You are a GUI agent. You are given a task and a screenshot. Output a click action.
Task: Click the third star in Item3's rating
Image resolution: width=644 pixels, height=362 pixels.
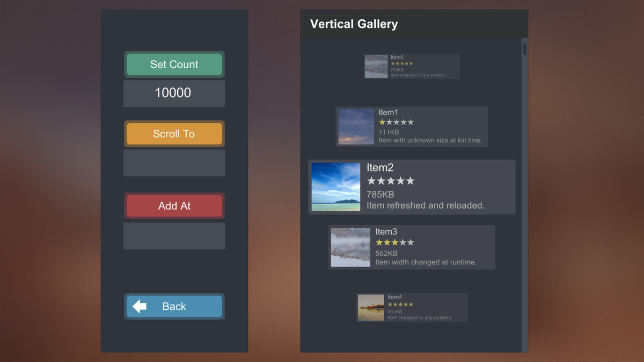tap(395, 242)
